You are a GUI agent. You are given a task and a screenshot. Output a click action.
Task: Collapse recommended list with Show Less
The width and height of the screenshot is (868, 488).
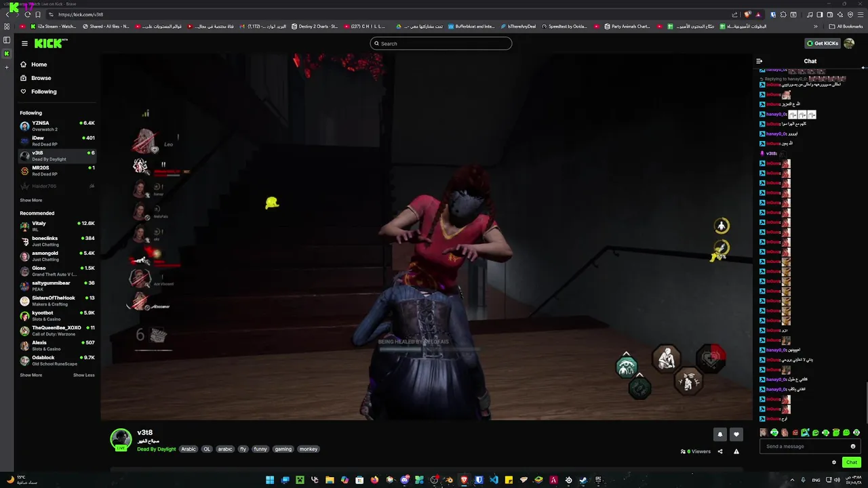pos(83,375)
